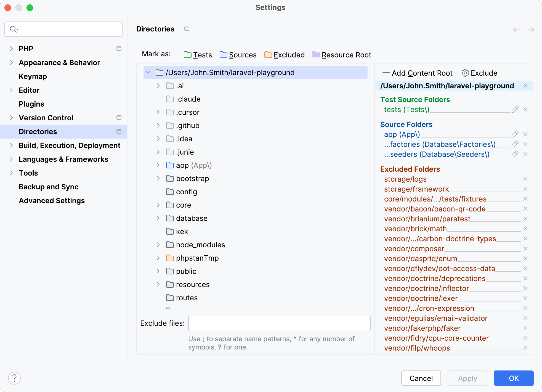Open help via the question mark icon
The width and height of the screenshot is (542, 392).
15,378
